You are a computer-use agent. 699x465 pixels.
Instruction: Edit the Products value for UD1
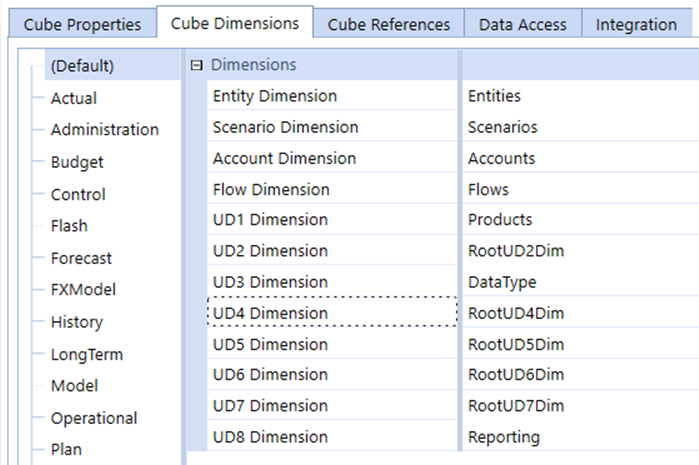580,219
